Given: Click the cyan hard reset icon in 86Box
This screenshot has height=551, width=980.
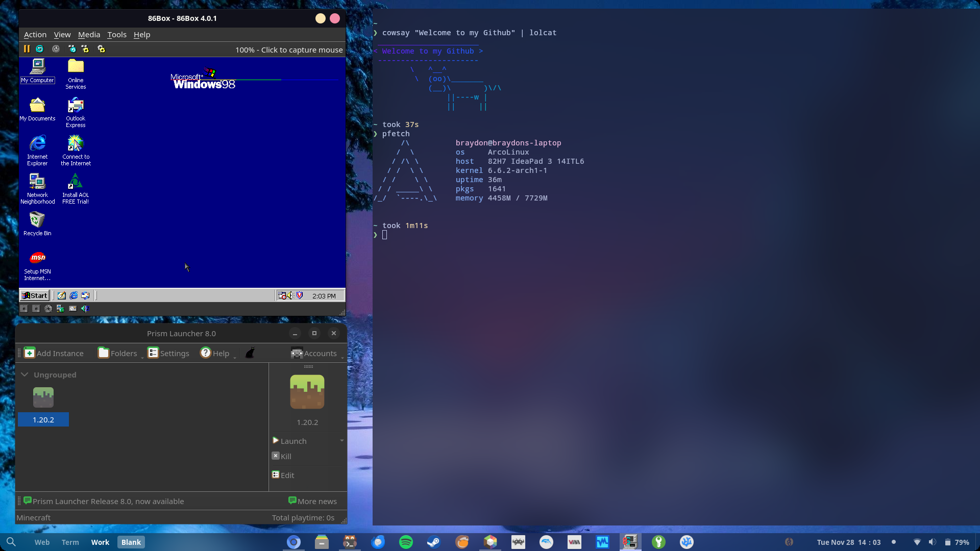Looking at the screenshot, I should click(x=40, y=49).
